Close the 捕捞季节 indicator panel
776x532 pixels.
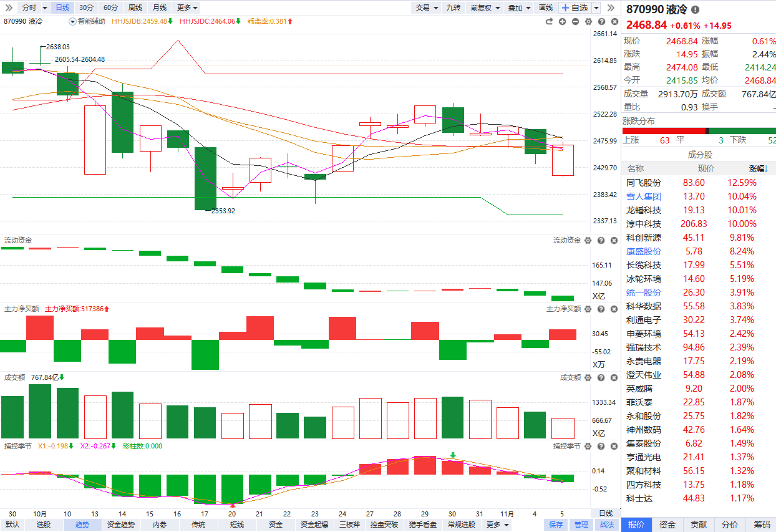[614, 446]
